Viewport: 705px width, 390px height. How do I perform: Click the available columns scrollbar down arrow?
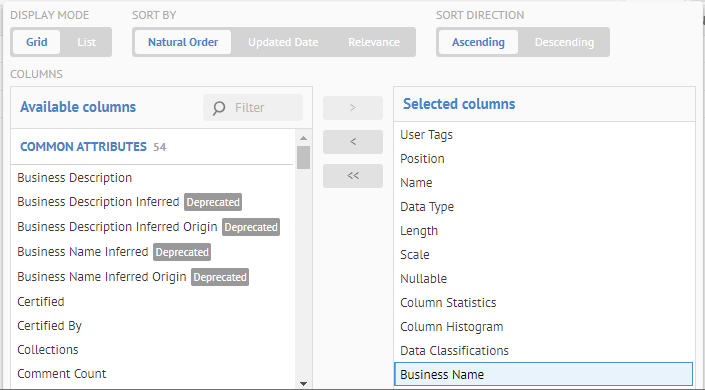303,384
